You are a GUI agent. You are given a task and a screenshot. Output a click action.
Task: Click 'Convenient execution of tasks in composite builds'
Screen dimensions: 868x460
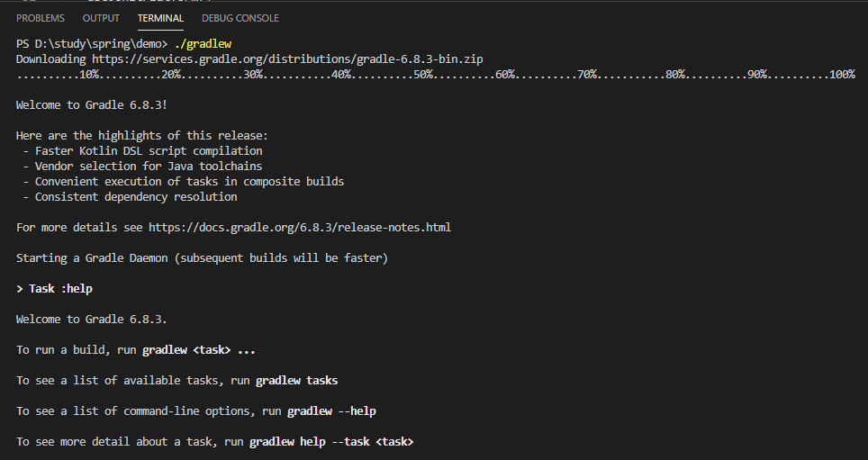pos(189,182)
